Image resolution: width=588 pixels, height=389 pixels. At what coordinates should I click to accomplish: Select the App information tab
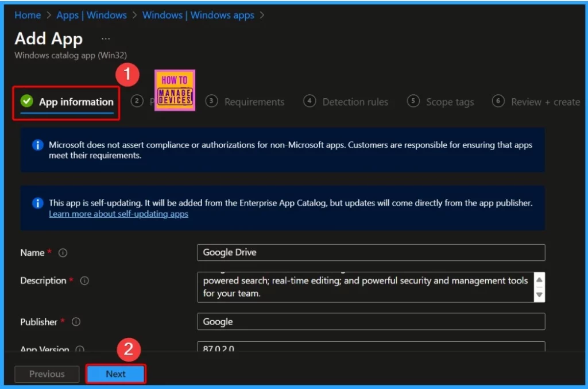point(67,102)
